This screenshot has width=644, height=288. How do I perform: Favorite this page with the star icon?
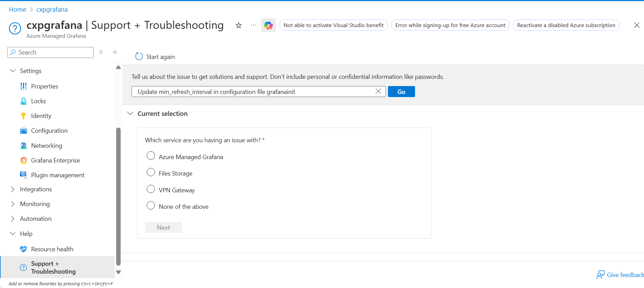[x=239, y=25]
